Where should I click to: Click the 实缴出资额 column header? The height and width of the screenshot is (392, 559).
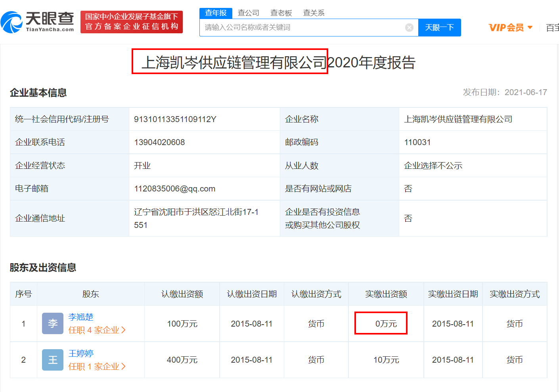click(386, 294)
